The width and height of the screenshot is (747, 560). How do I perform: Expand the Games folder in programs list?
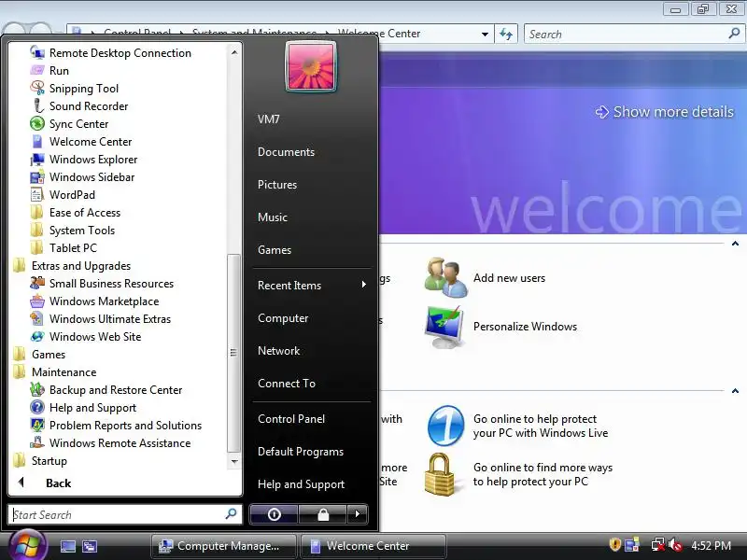pyautogui.click(x=39, y=355)
